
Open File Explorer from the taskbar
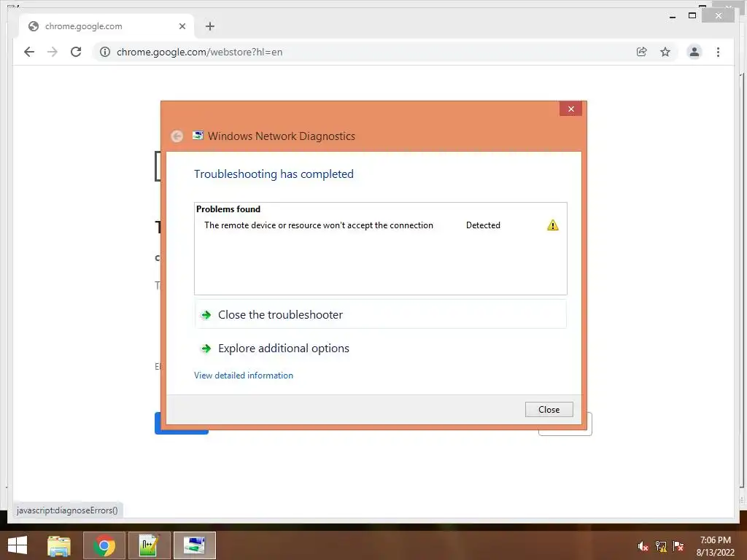(59, 545)
